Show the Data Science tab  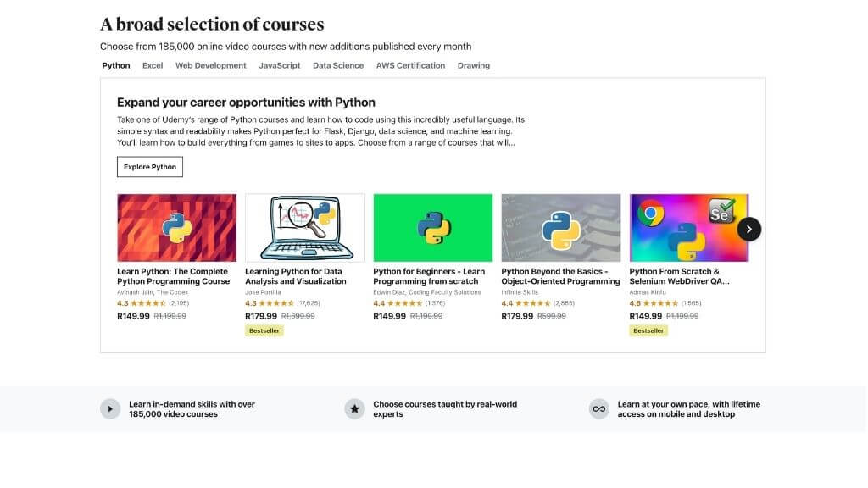click(x=338, y=65)
